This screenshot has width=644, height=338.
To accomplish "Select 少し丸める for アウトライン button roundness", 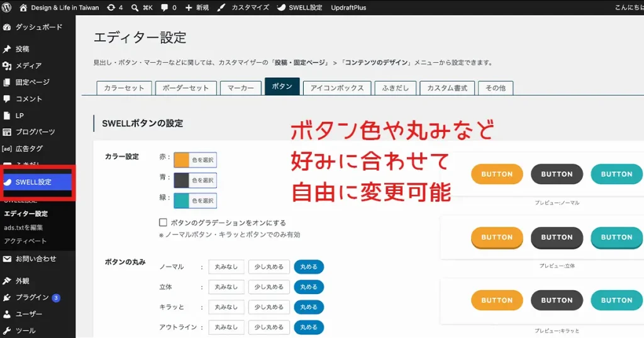I will (269, 327).
